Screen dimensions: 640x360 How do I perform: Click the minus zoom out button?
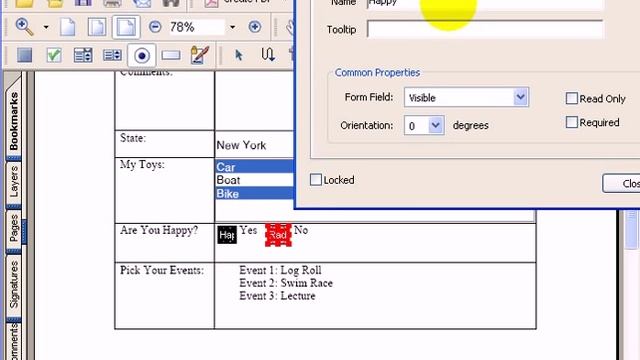pos(155,27)
